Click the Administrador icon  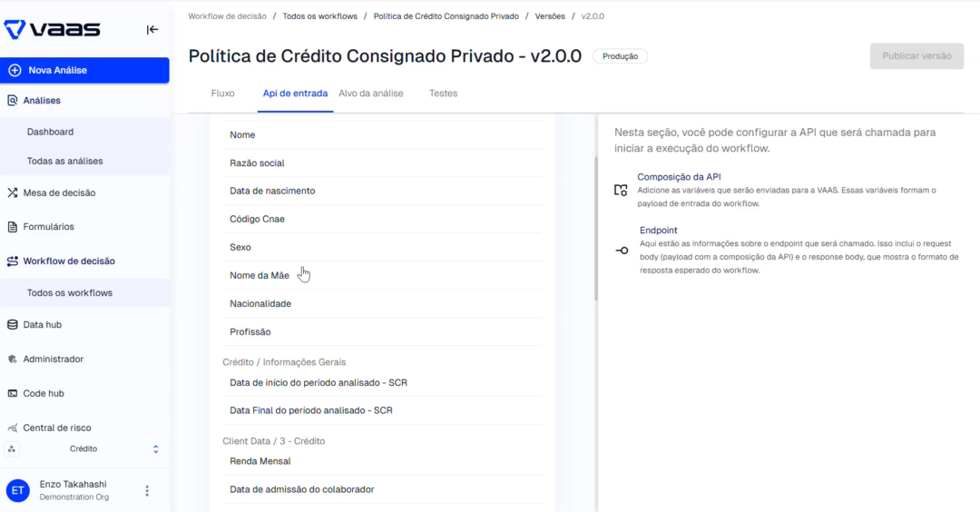[12, 359]
